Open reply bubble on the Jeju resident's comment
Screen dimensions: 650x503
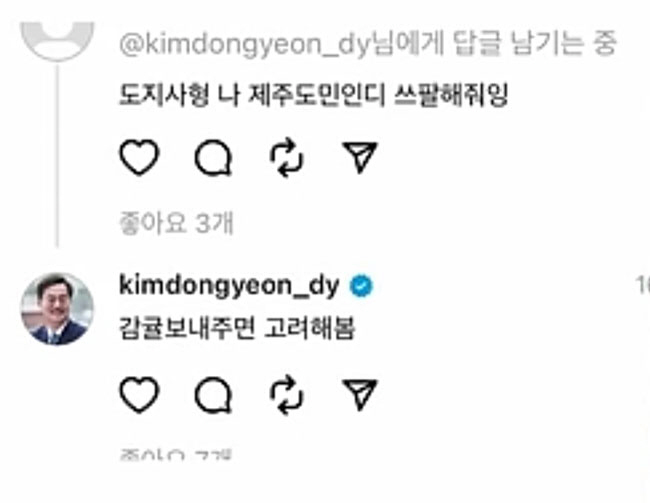click(213, 158)
